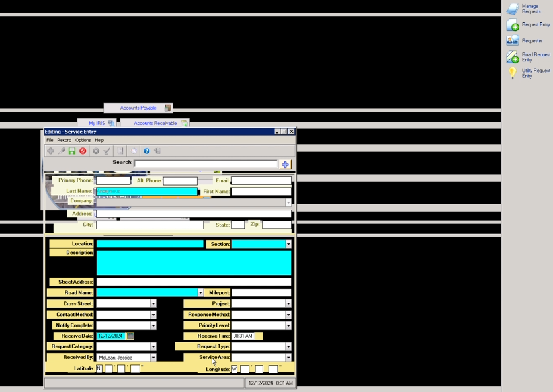Switch to the Accounts Receivable tab
The height and width of the screenshot is (392, 553).
155,123
